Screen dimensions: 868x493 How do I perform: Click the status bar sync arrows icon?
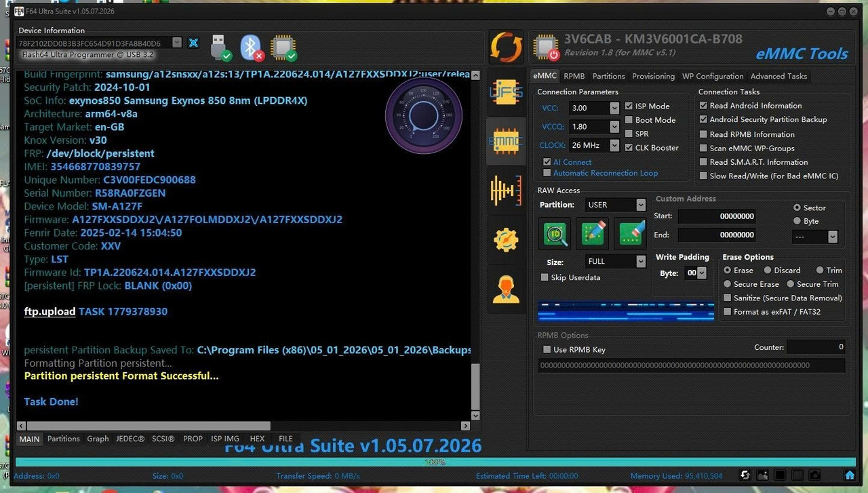click(x=745, y=475)
